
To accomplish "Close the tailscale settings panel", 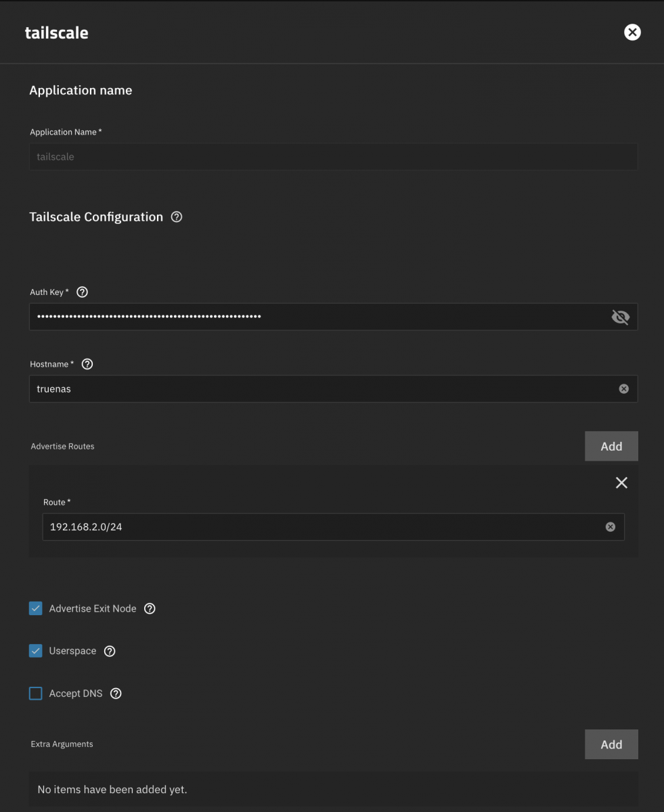I will [632, 32].
